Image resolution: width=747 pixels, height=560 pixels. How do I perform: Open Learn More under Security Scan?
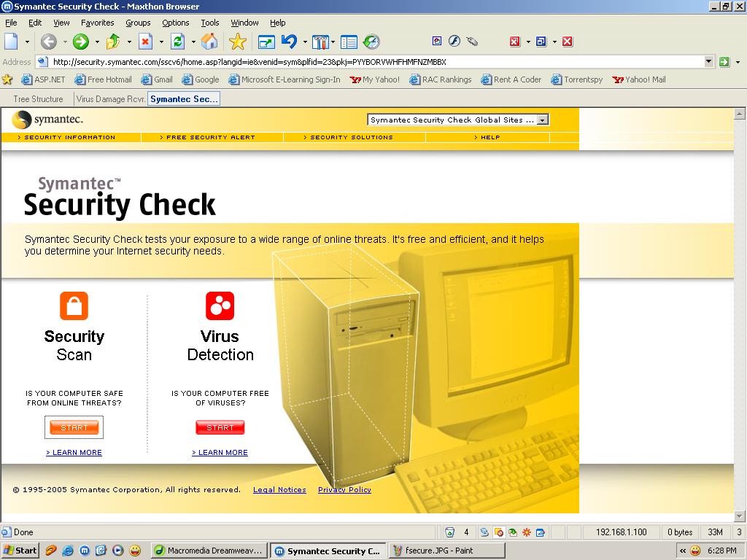click(74, 452)
